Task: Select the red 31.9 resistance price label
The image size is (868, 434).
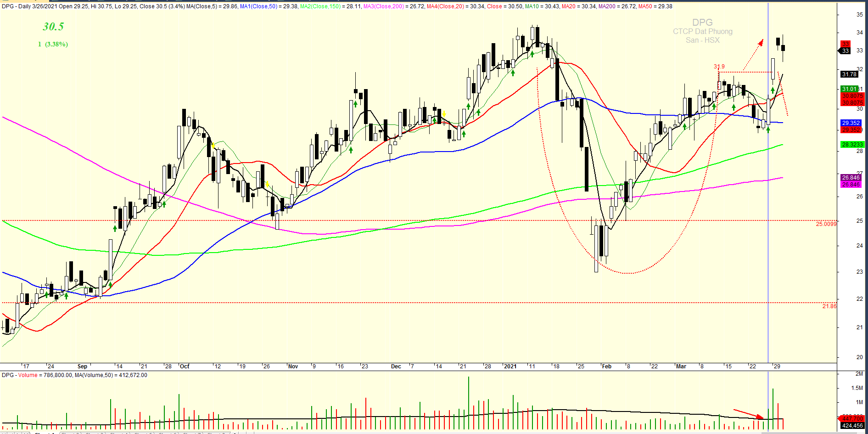Action: coord(719,67)
